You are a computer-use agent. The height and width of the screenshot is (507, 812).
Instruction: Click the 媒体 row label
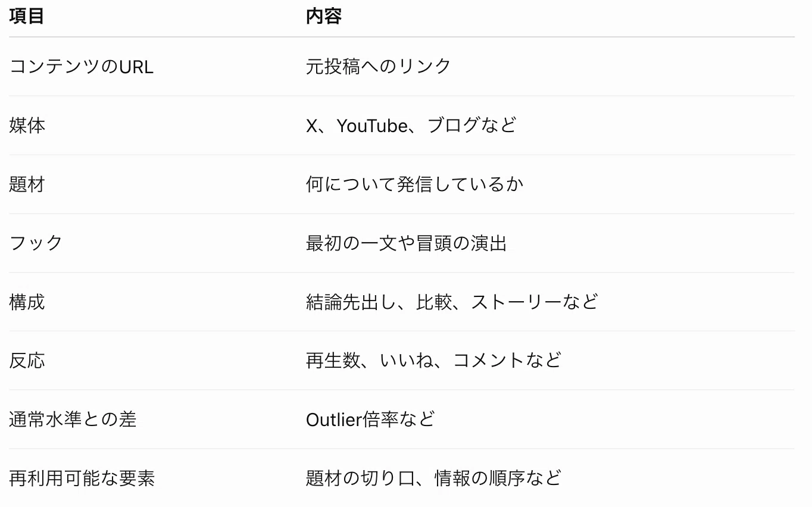(27, 125)
